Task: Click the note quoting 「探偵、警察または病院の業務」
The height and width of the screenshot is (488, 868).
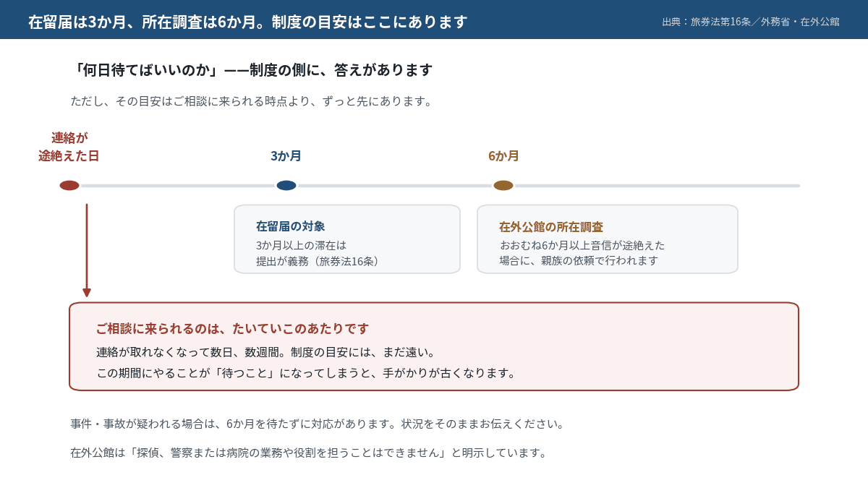Action: (x=310, y=453)
